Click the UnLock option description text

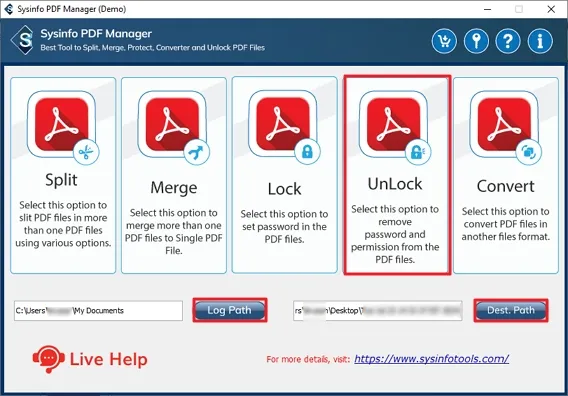coord(395,234)
